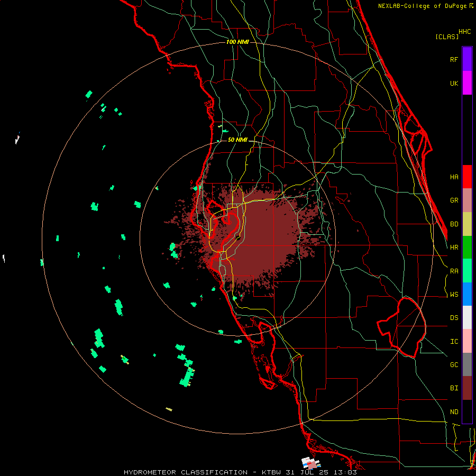476x476 pixels.
Task: Click the brown BI biological swatch
Action: [467, 388]
